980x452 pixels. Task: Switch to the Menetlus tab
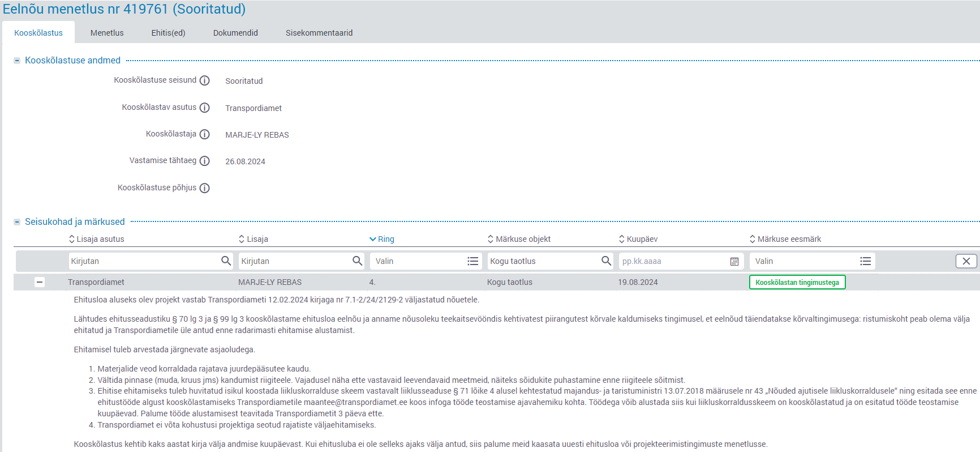coord(107,33)
